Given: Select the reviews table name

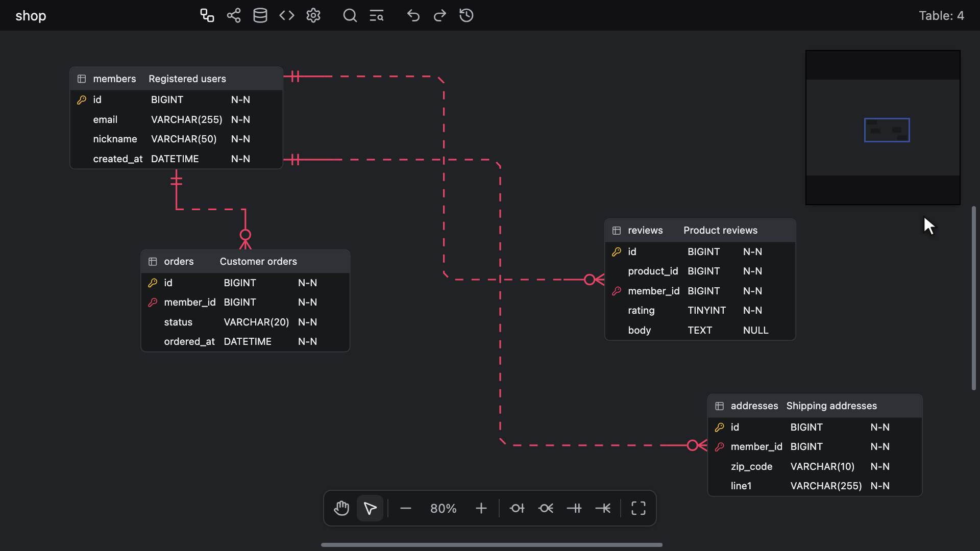Looking at the screenshot, I should tap(645, 230).
